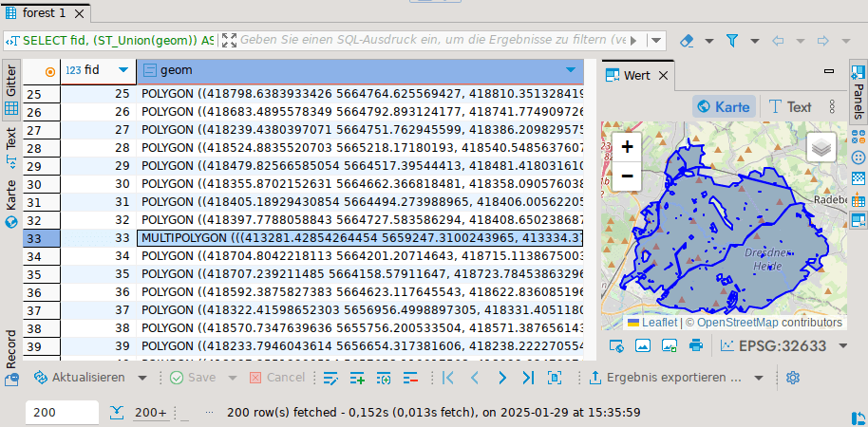This screenshot has height=427, width=868.
Task: Open the Aktualisieren dropdown arrow
Action: [142, 379]
